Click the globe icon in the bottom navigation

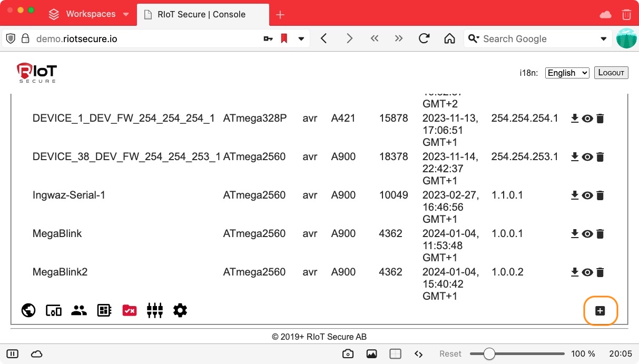(x=28, y=310)
